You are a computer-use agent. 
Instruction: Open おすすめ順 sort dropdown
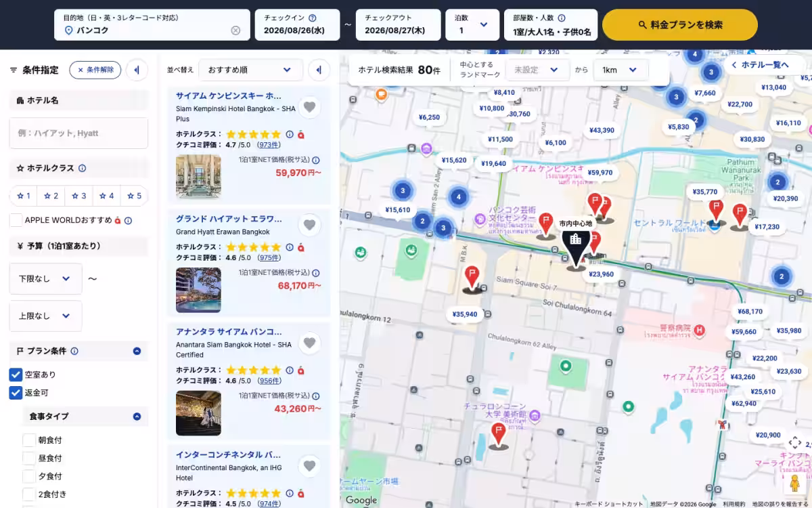coord(251,70)
